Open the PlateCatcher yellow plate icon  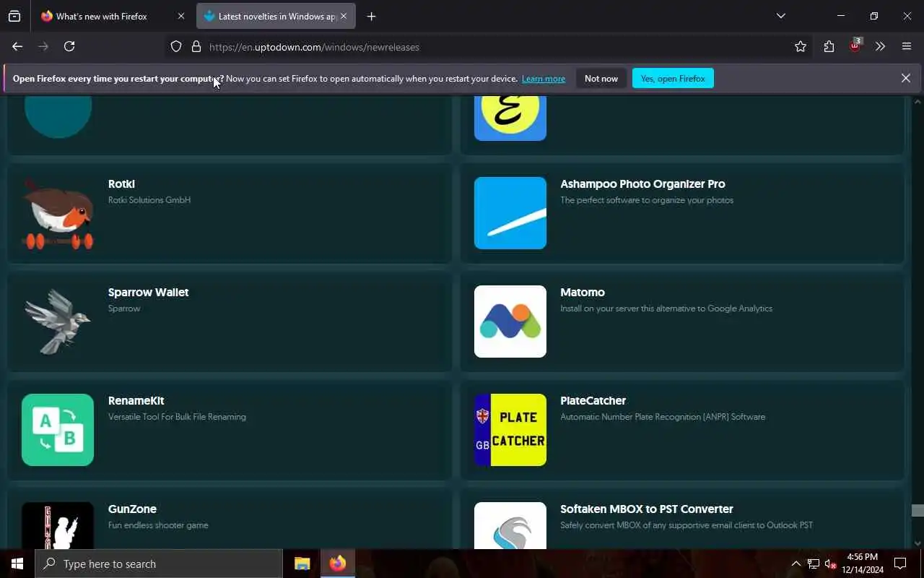pos(510,430)
